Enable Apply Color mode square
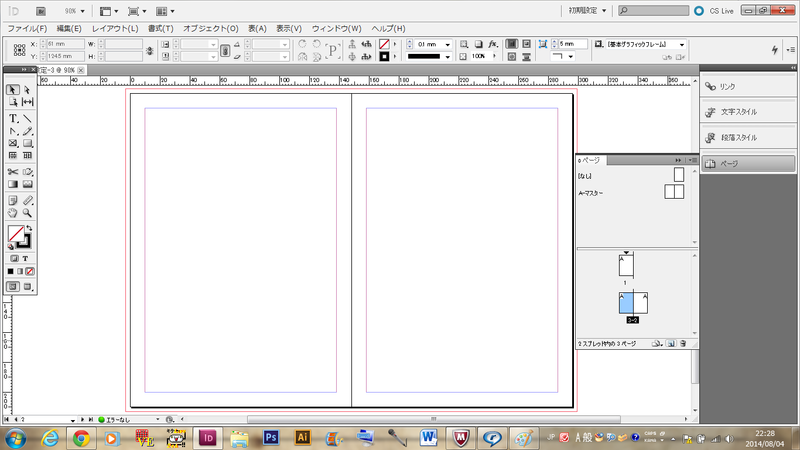This screenshot has width=800, height=450. (x=10, y=271)
